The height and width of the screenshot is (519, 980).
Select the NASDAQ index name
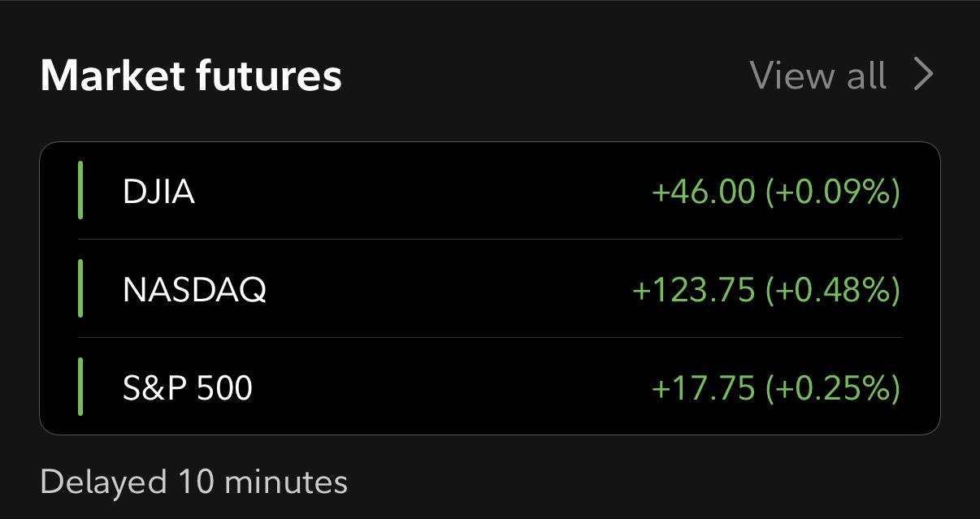194,289
